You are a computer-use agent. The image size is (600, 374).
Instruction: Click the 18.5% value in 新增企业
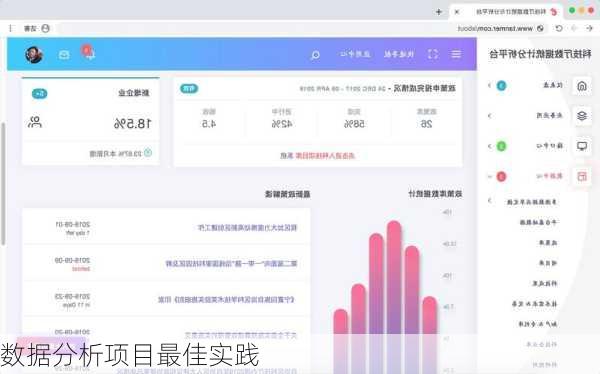click(132, 124)
